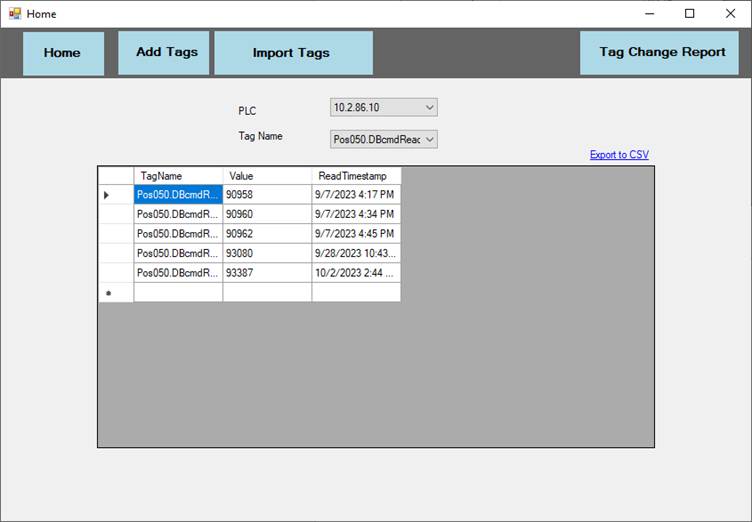Image resolution: width=752 pixels, height=522 pixels.
Task: Click the Export to CSV link
Action: [x=618, y=155]
